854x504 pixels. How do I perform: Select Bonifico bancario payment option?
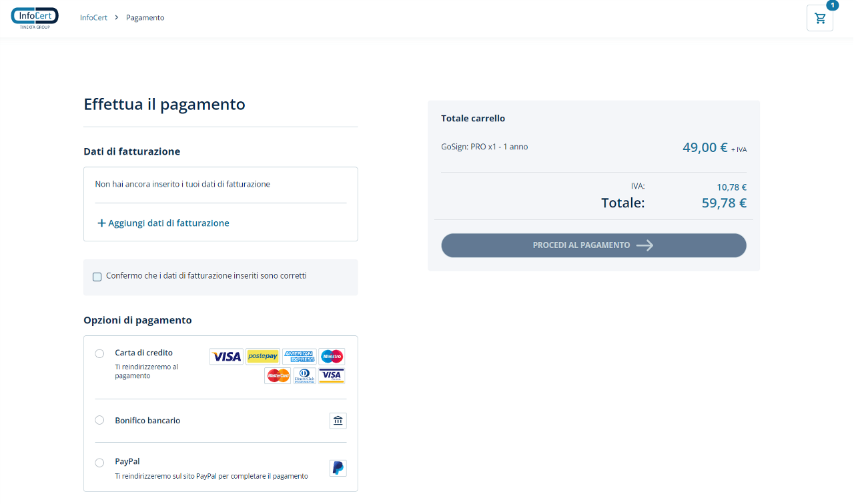[99, 420]
